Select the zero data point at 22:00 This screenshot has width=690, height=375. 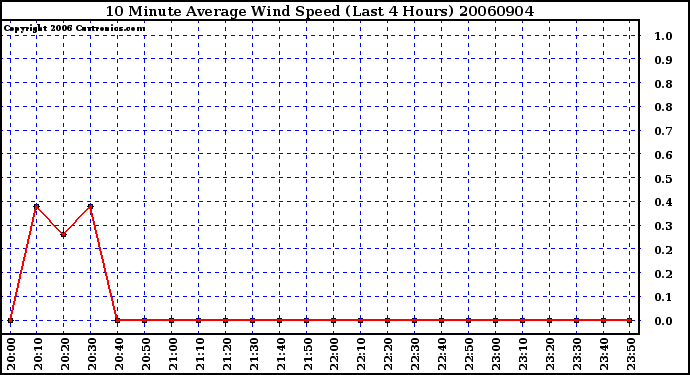(x=334, y=320)
